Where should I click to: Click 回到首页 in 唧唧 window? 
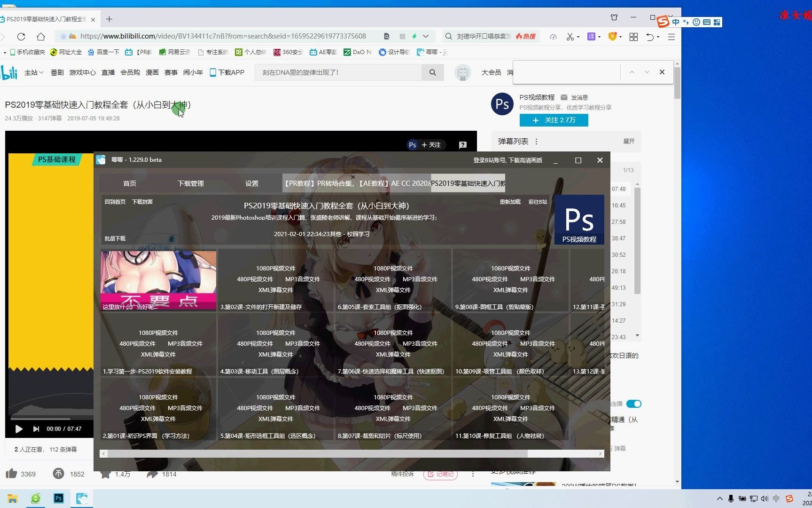(x=115, y=202)
